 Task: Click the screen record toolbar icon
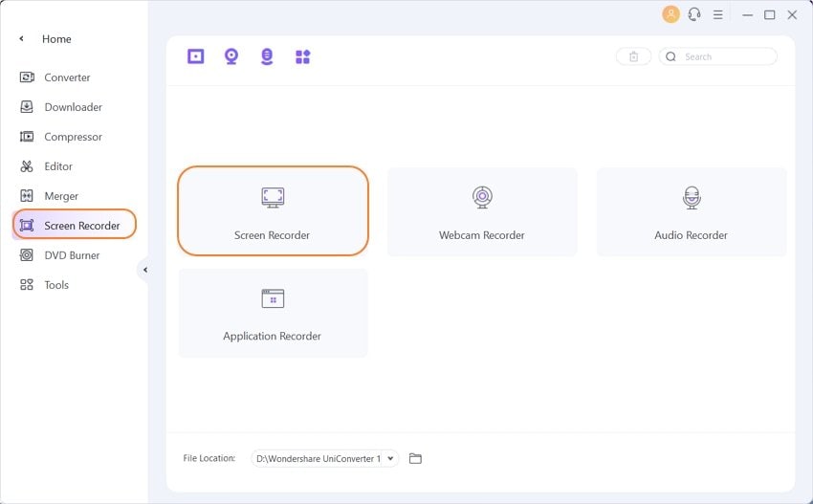tap(195, 56)
